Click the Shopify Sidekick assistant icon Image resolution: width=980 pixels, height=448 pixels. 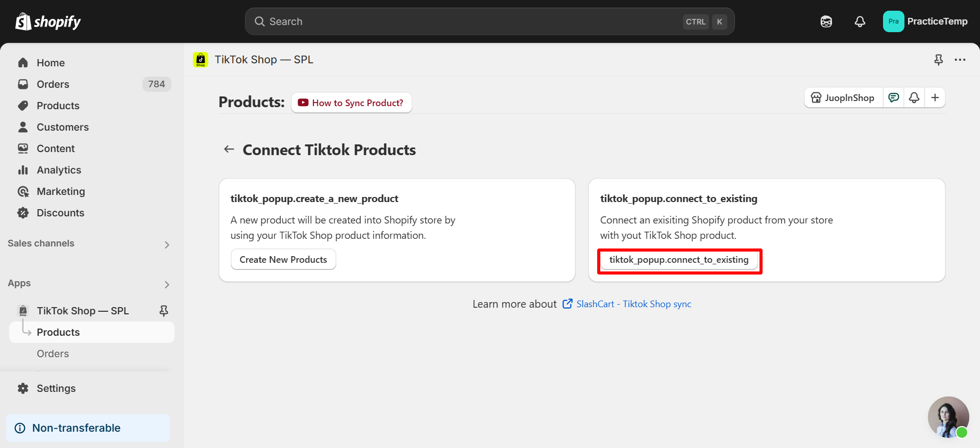tap(826, 21)
